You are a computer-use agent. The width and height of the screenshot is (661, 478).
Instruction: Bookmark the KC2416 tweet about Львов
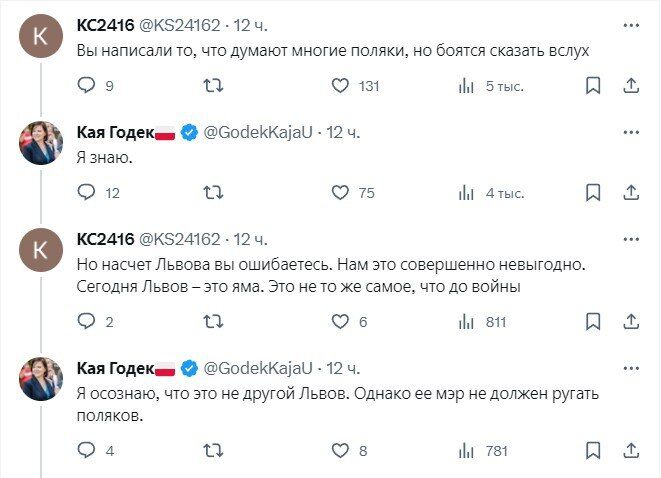click(592, 322)
